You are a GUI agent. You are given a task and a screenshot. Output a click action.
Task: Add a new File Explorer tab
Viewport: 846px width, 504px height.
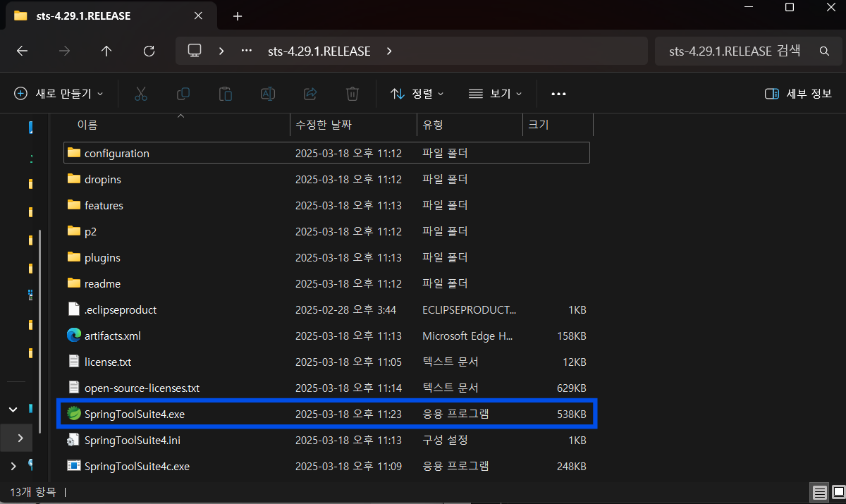tap(238, 16)
